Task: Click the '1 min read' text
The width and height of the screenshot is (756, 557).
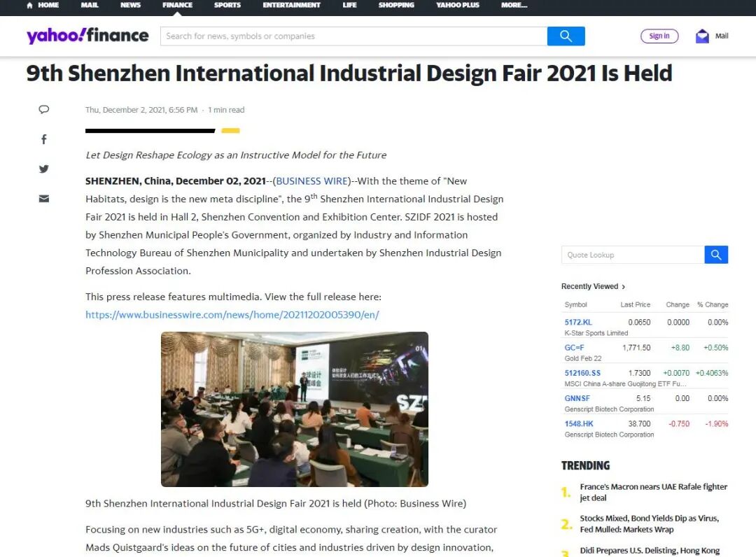Action: [226, 110]
